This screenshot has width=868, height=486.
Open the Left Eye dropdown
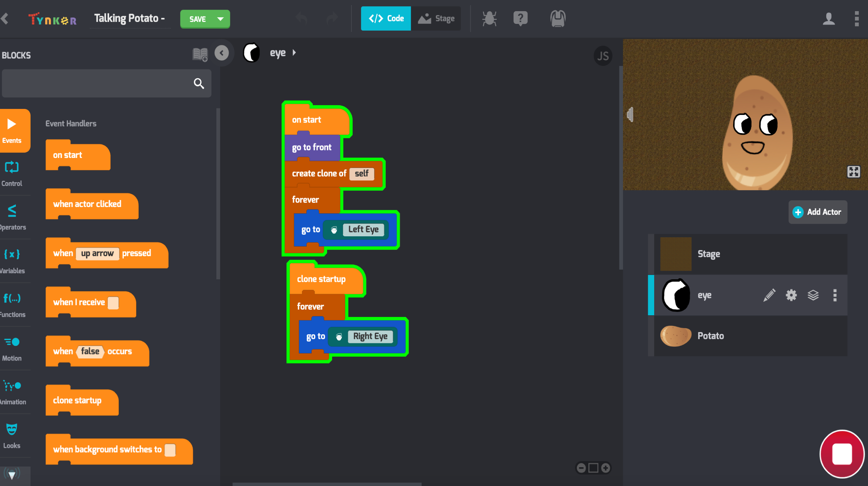tap(363, 229)
